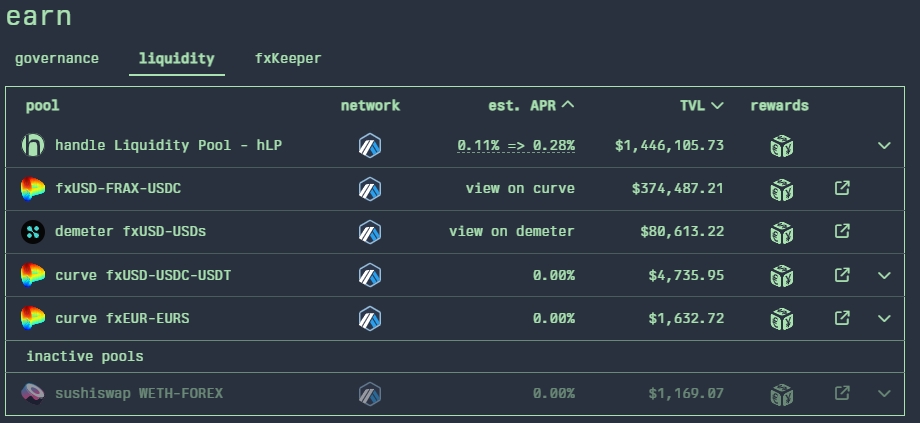The width and height of the screenshot is (920, 423).
Task: Expand the handle Liquidity Pool row
Action: pos(884,145)
